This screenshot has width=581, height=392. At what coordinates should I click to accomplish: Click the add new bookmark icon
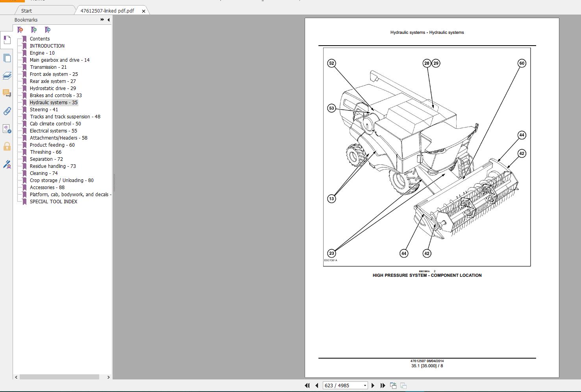[x=34, y=30]
